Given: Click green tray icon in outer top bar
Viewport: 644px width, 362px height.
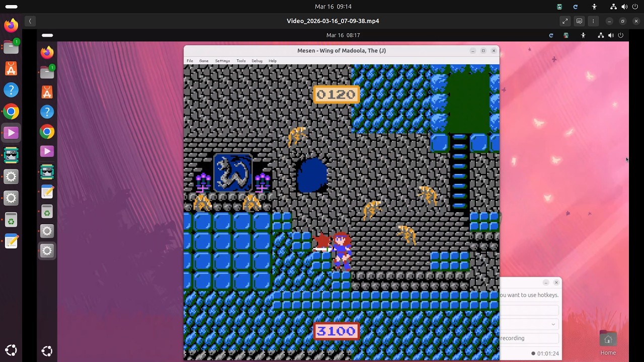Looking at the screenshot, I should tap(559, 7).
